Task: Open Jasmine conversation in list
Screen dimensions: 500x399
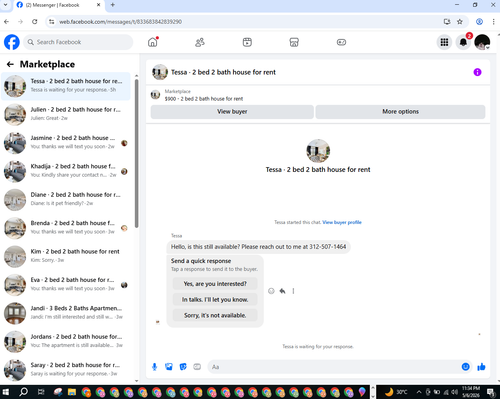Action: click(x=66, y=143)
